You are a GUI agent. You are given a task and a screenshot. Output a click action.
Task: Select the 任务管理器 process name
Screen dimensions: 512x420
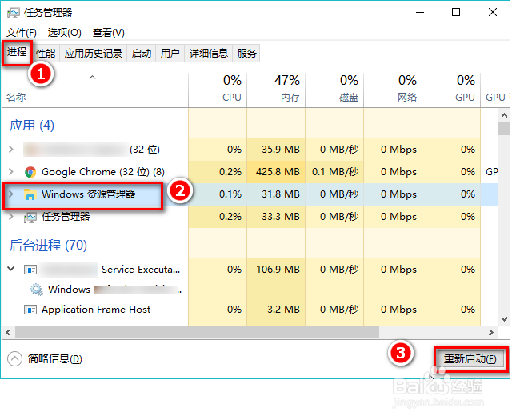pyautogui.click(x=66, y=217)
